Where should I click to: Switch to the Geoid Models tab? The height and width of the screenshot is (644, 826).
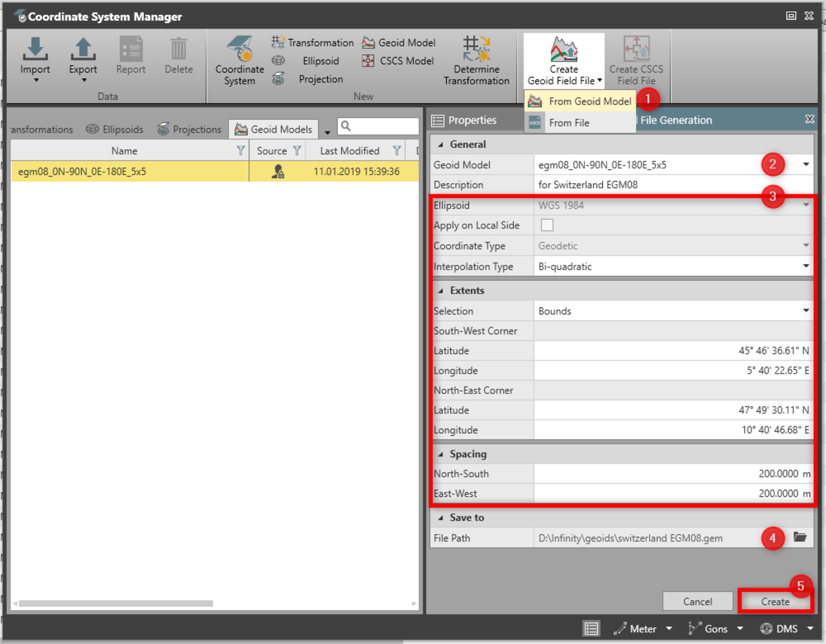click(273, 129)
